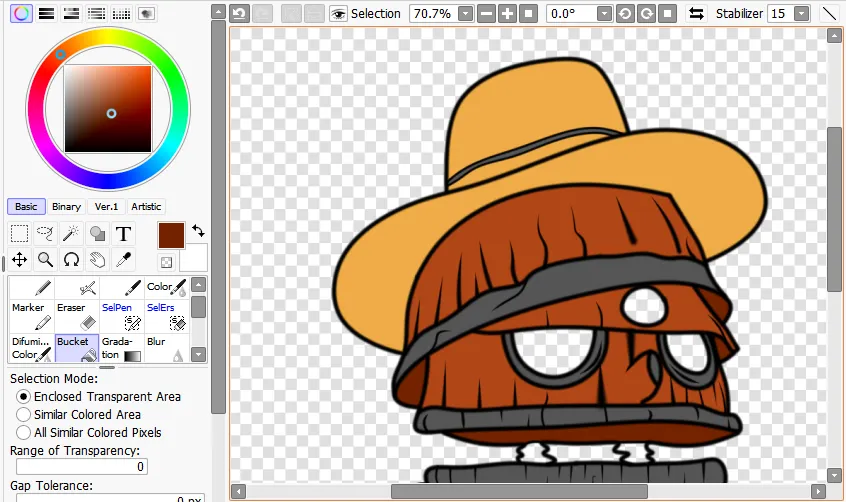Screen dimensions: 846x502
Task: Select the plain Brush tool in first row
Action: click(x=122, y=287)
